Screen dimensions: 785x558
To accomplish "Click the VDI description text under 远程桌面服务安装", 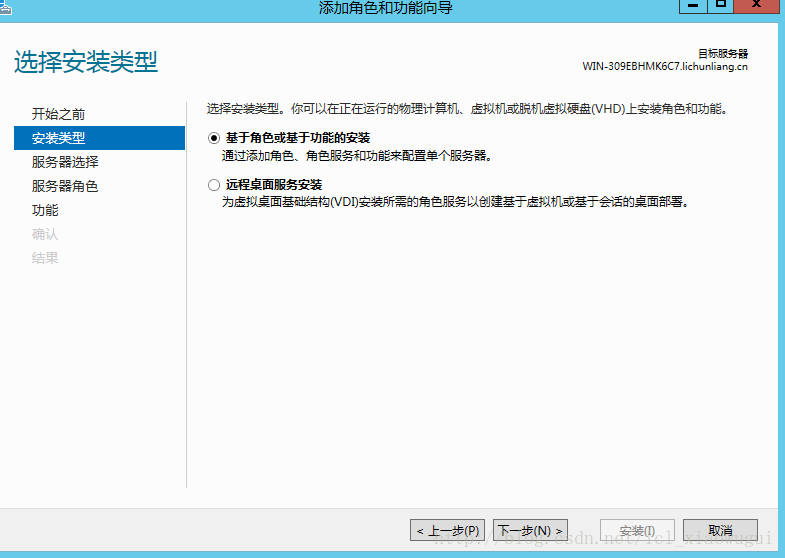I will (456, 202).
